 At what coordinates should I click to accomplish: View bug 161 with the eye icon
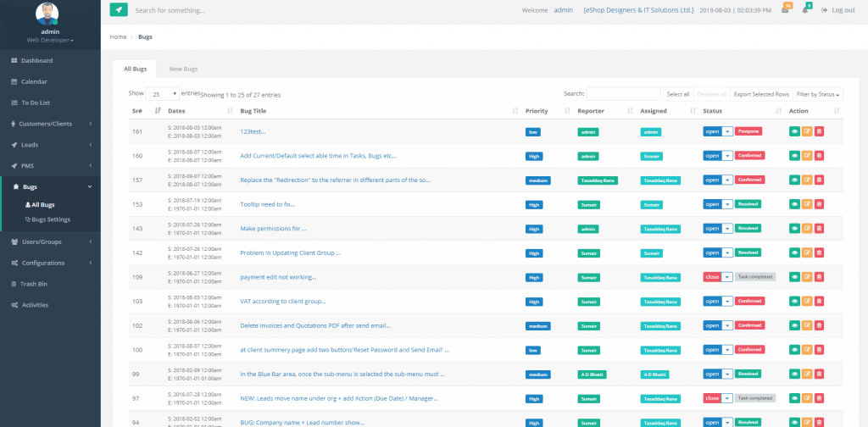click(794, 132)
